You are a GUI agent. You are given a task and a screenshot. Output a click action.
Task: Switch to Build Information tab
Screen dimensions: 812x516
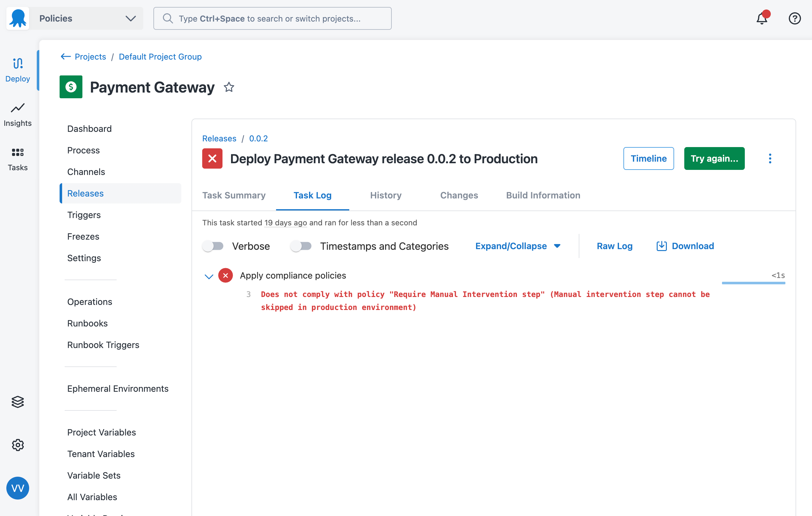[543, 195]
